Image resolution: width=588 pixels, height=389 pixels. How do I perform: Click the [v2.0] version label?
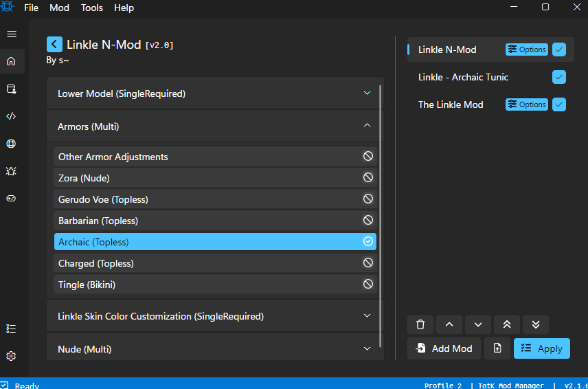159,45
